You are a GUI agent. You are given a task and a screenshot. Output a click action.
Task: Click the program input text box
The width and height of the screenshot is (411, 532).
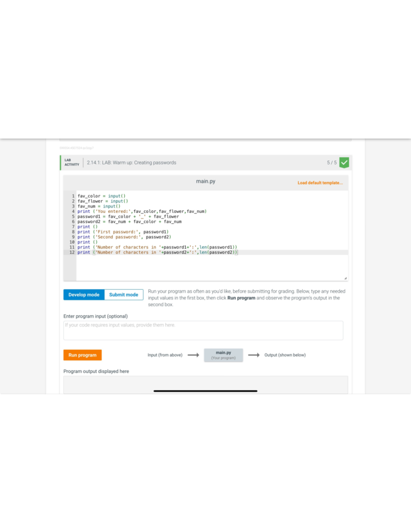(x=203, y=330)
